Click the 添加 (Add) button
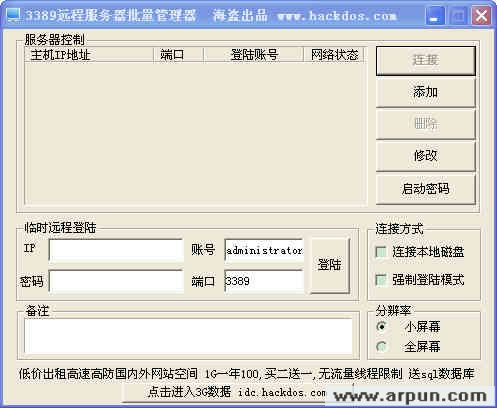This screenshot has height=408, width=497. pyautogui.click(x=426, y=92)
